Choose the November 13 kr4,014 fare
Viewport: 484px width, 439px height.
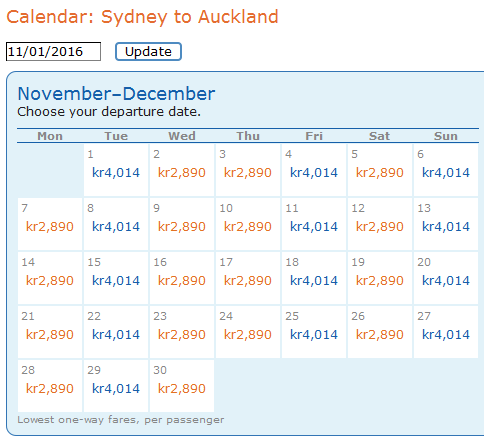point(446,227)
